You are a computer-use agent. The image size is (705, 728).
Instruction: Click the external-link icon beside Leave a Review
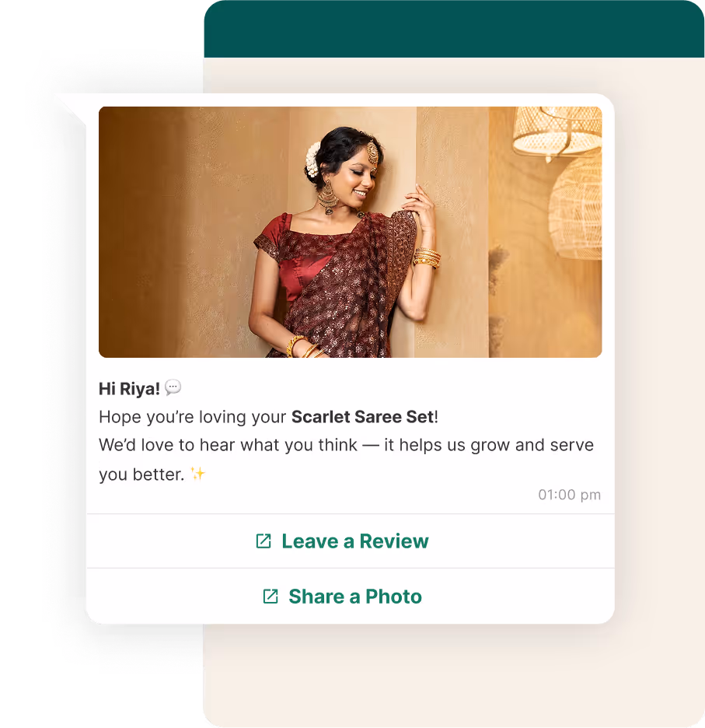264,541
